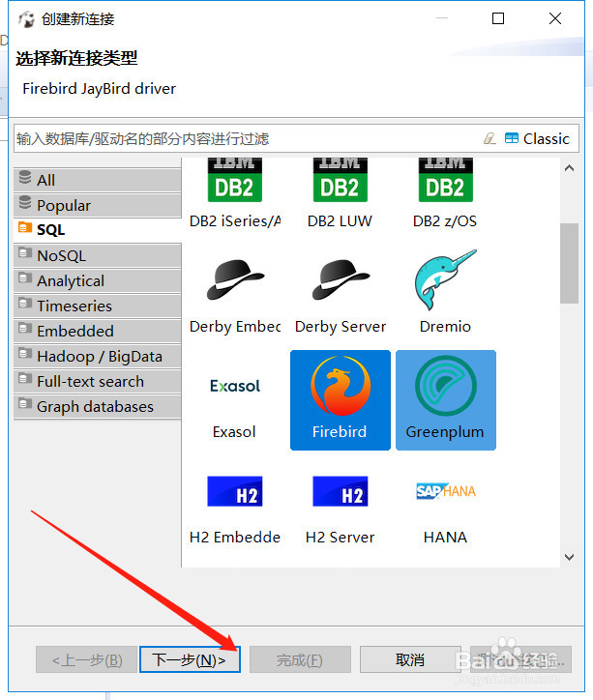Pick the Exasol database icon
Image resolution: width=593 pixels, height=700 pixels.
coord(235,386)
